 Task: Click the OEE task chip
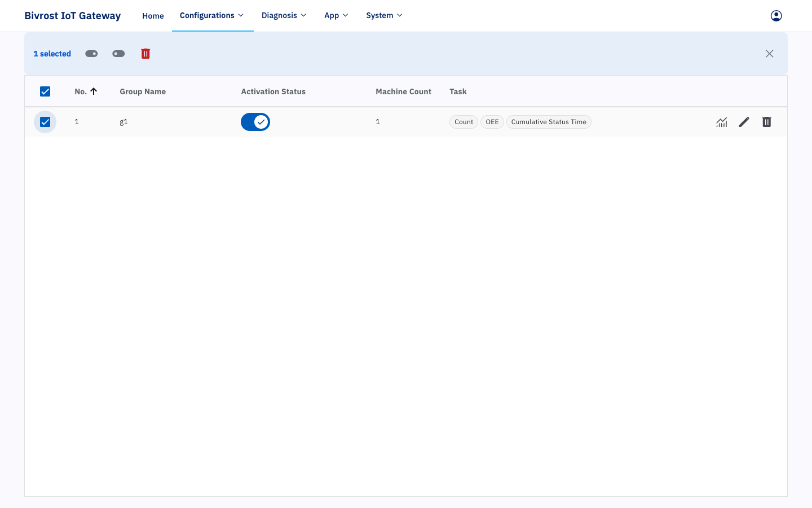[492, 122]
